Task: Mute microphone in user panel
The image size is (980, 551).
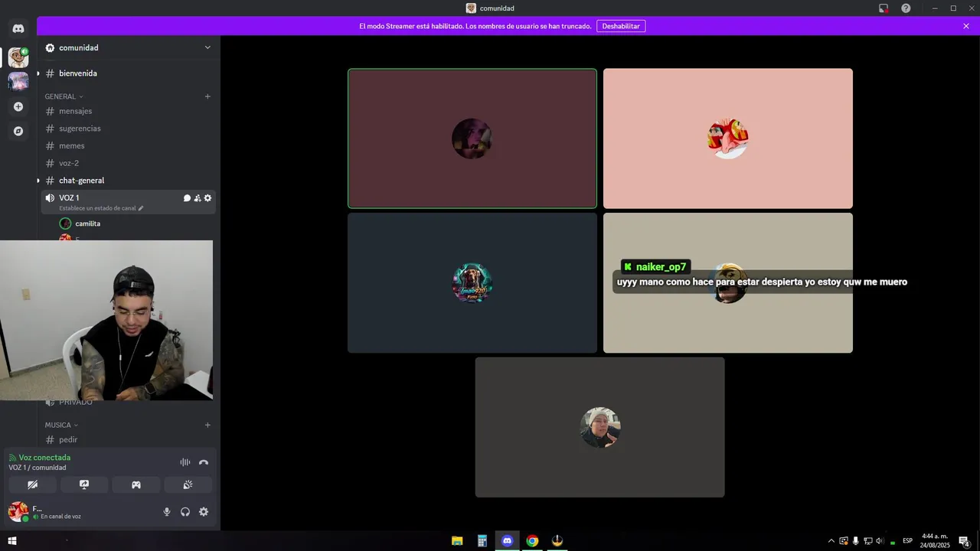Action: click(167, 512)
